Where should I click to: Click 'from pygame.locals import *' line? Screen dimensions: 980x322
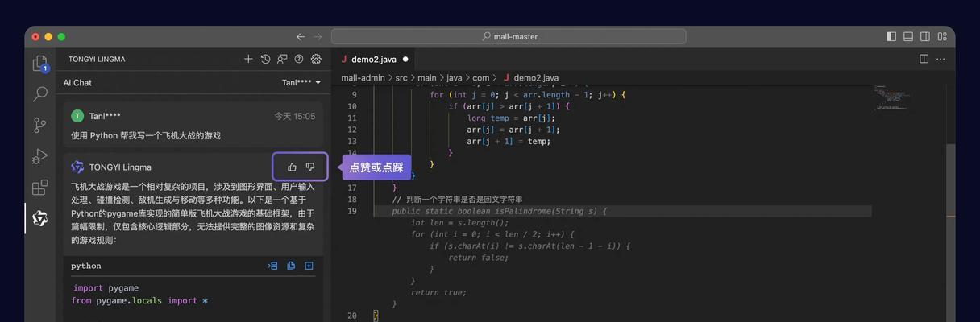click(x=139, y=300)
